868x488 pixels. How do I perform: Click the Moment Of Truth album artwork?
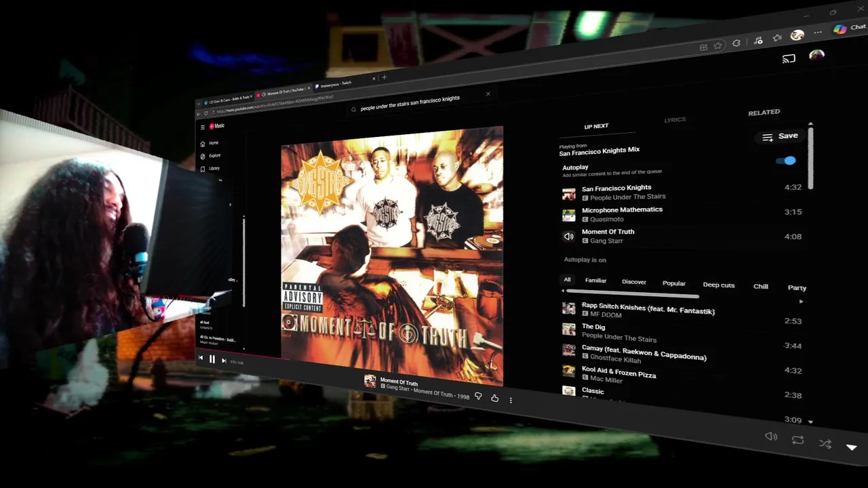click(x=392, y=256)
